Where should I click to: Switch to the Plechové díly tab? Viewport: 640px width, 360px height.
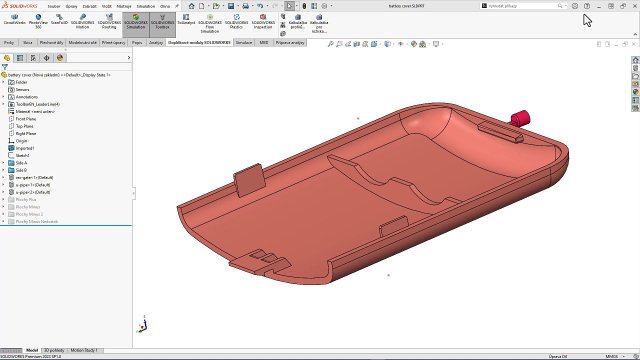(x=51, y=42)
